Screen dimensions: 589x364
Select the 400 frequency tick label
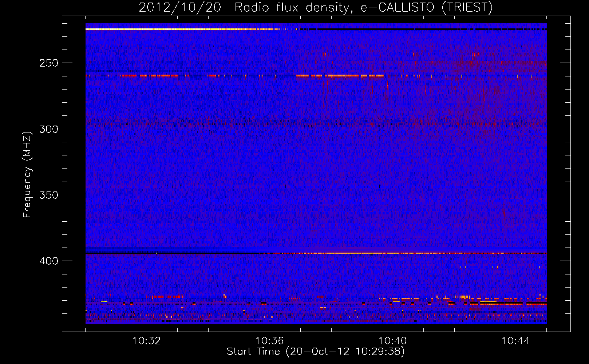coord(48,261)
